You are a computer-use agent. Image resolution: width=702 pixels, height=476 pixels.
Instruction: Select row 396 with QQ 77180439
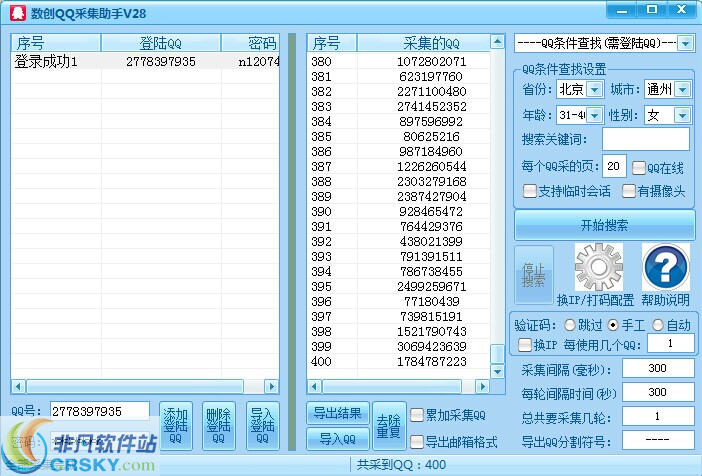pyautogui.click(x=398, y=301)
